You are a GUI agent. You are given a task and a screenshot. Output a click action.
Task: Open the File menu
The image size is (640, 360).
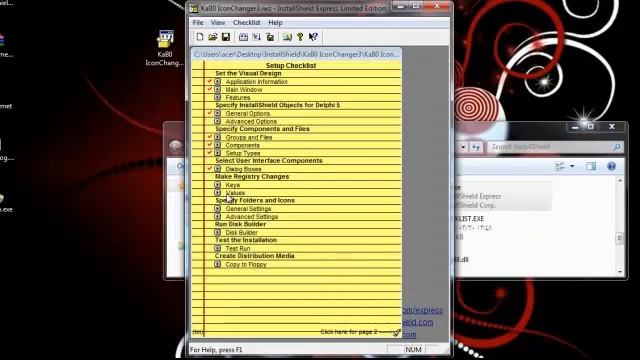198,23
